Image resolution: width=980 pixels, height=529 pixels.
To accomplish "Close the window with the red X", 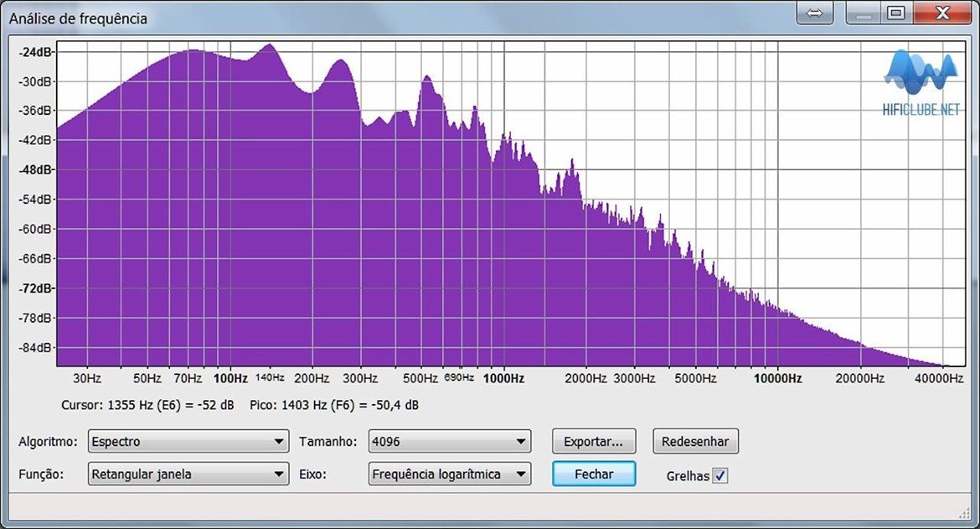I will pyautogui.click(x=942, y=13).
